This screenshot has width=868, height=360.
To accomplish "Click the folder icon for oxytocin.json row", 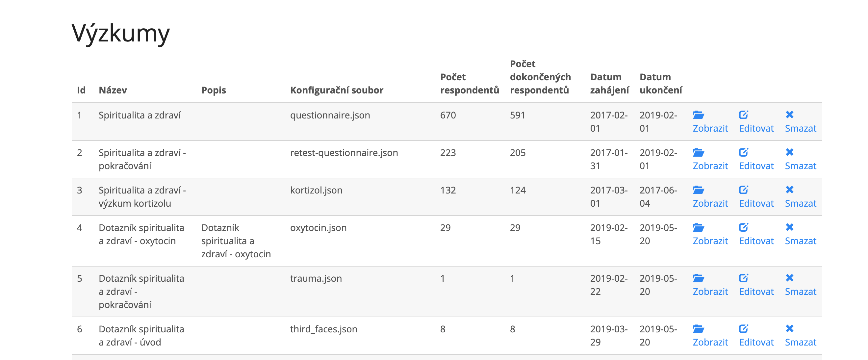I will coord(698,227).
